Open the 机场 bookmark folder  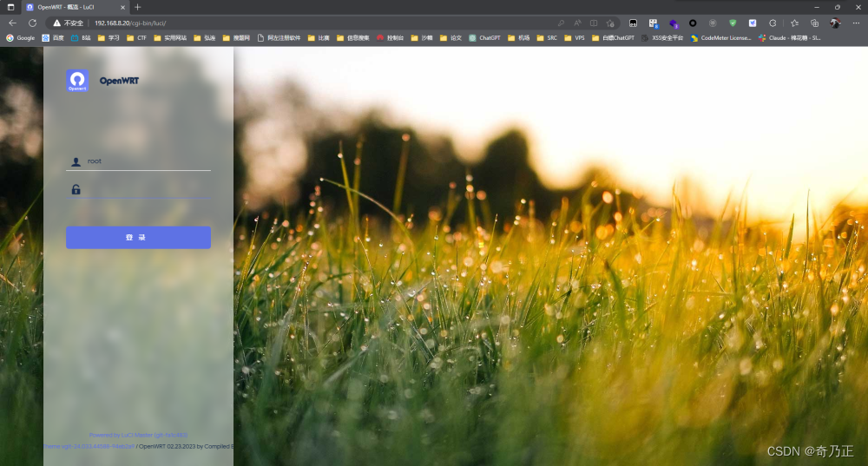tap(519, 38)
